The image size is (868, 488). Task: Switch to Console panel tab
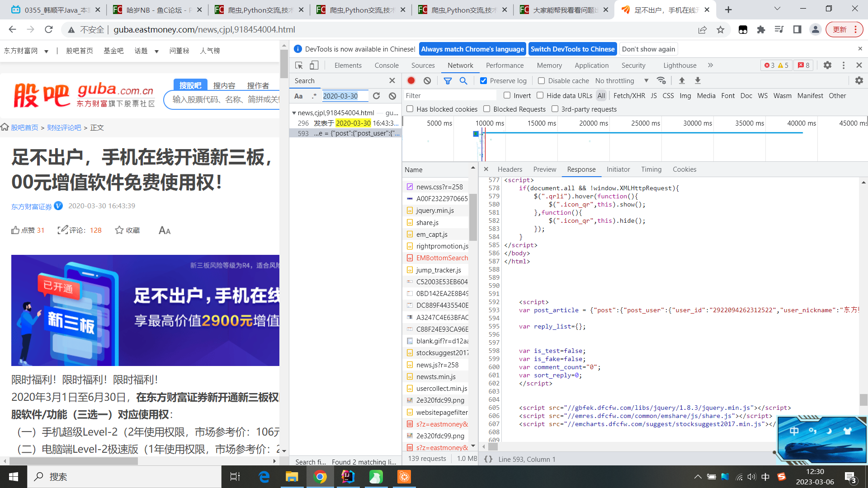387,65
